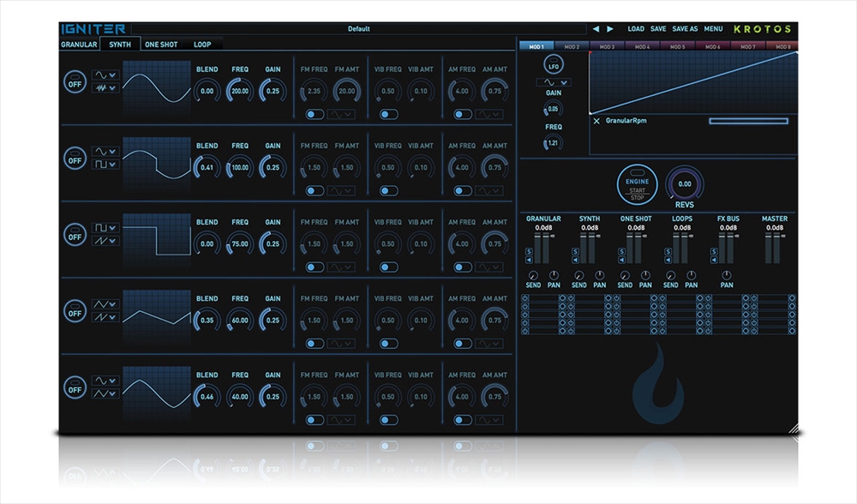The width and height of the screenshot is (857, 504).
Task: Remove the GranularRpm modulation target with X
Action: click(596, 121)
